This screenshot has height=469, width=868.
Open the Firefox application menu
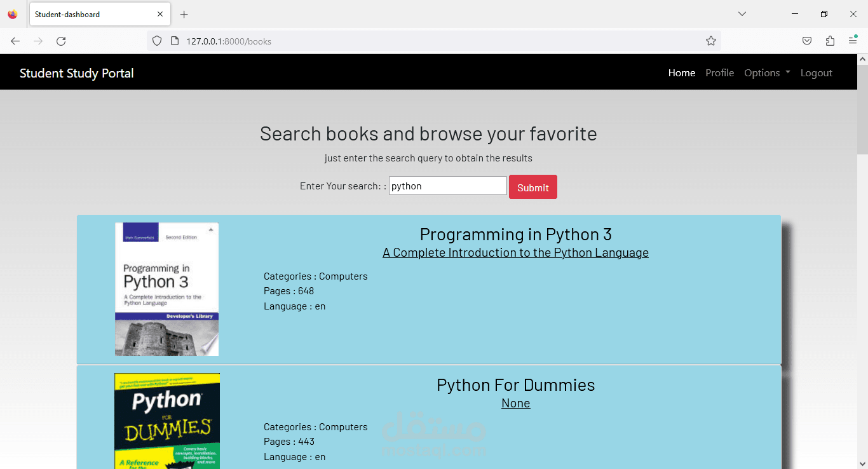[853, 41]
